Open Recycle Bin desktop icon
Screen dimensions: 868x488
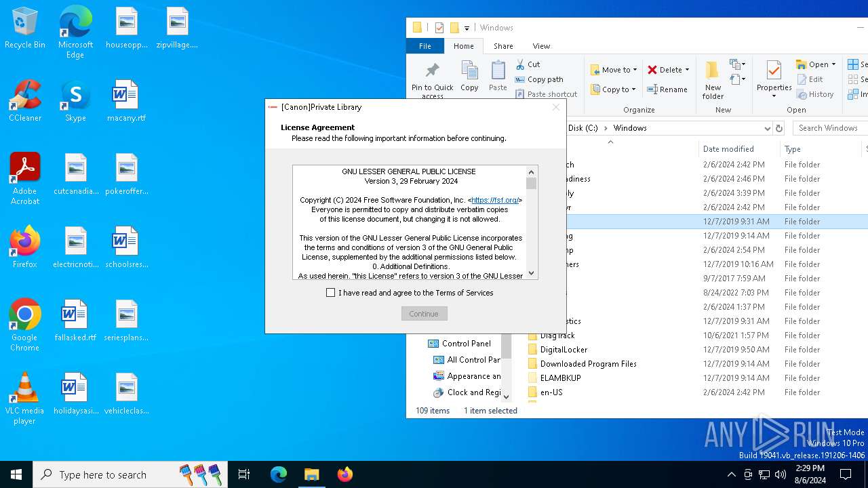pos(25,28)
